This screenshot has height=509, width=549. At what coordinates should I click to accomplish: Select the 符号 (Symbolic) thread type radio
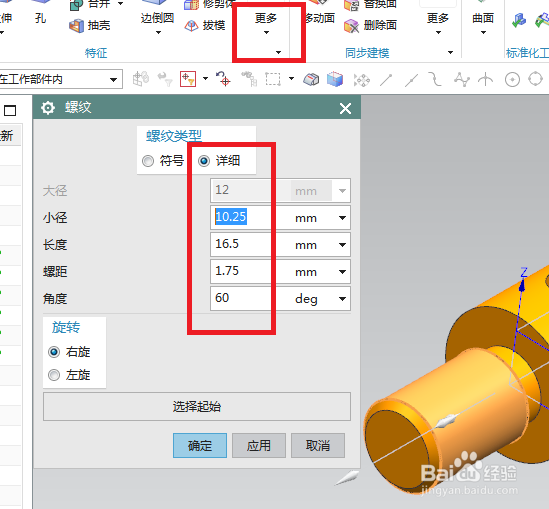pos(148,161)
